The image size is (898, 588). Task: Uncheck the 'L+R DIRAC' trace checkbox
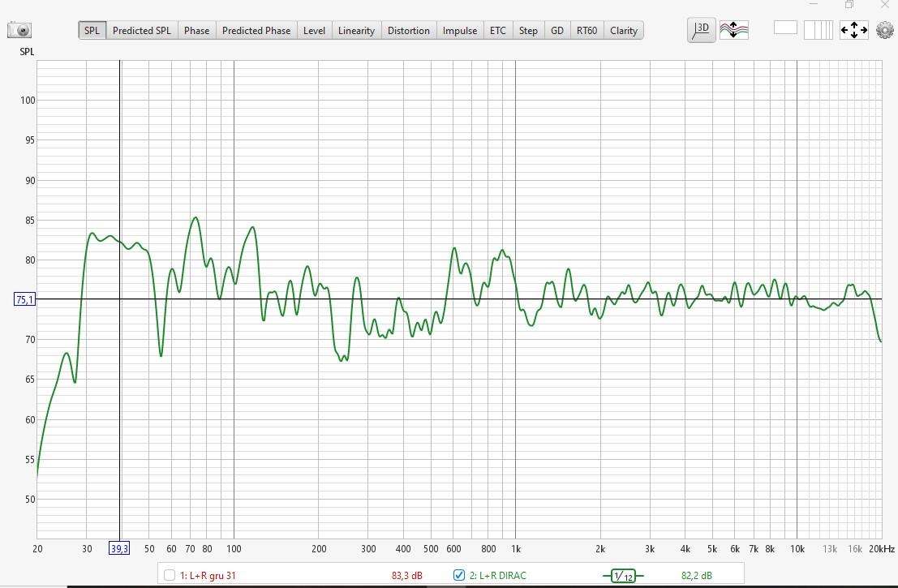[459, 576]
